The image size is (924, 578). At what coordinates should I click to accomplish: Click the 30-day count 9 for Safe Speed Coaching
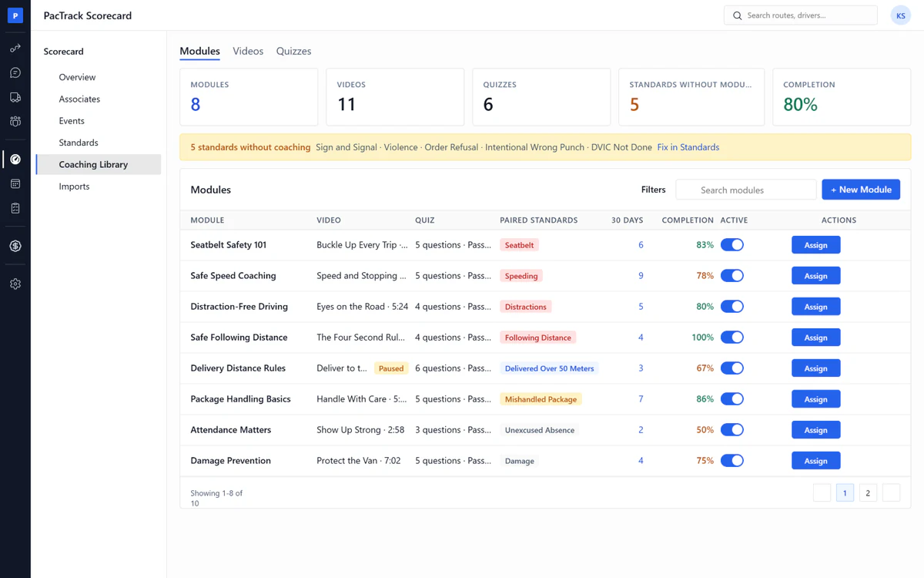coord(641,276)
